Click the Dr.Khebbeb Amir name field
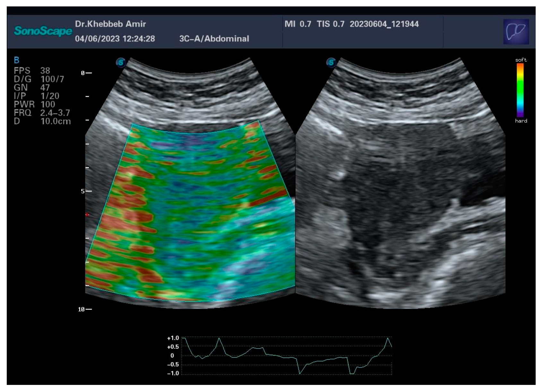Screen dimensions: 544x392 pyautogui.click(x=110, y=24)
